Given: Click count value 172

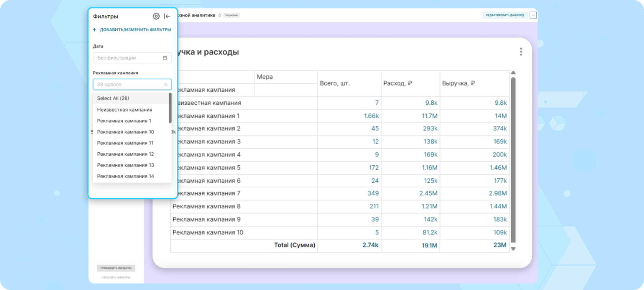Looking at the screenshot, I should (x=374, y=168).
